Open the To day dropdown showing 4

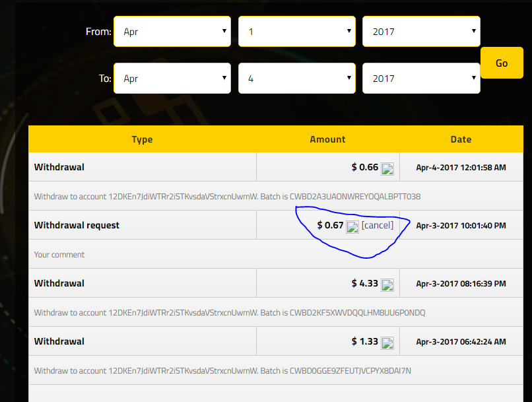tap(297, 79)
